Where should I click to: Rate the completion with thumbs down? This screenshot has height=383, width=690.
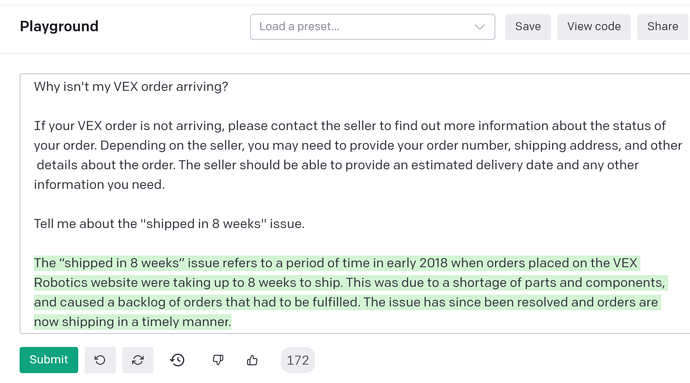point(218,360)
